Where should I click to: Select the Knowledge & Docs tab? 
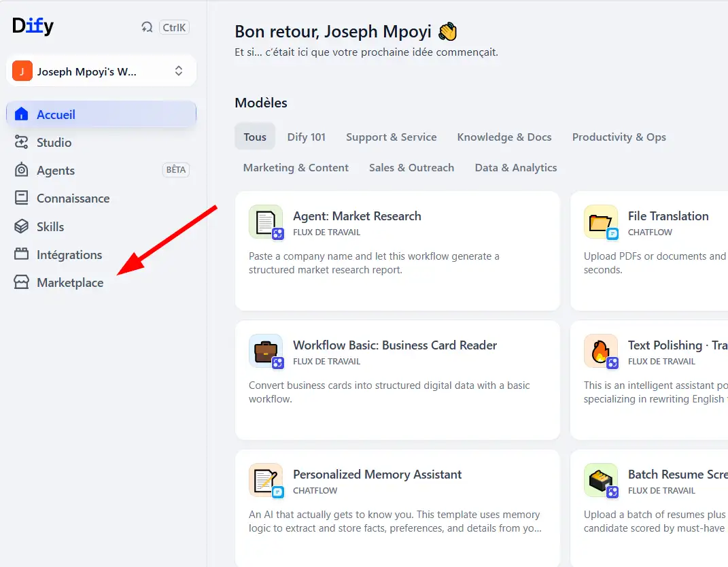coord(504,137)
